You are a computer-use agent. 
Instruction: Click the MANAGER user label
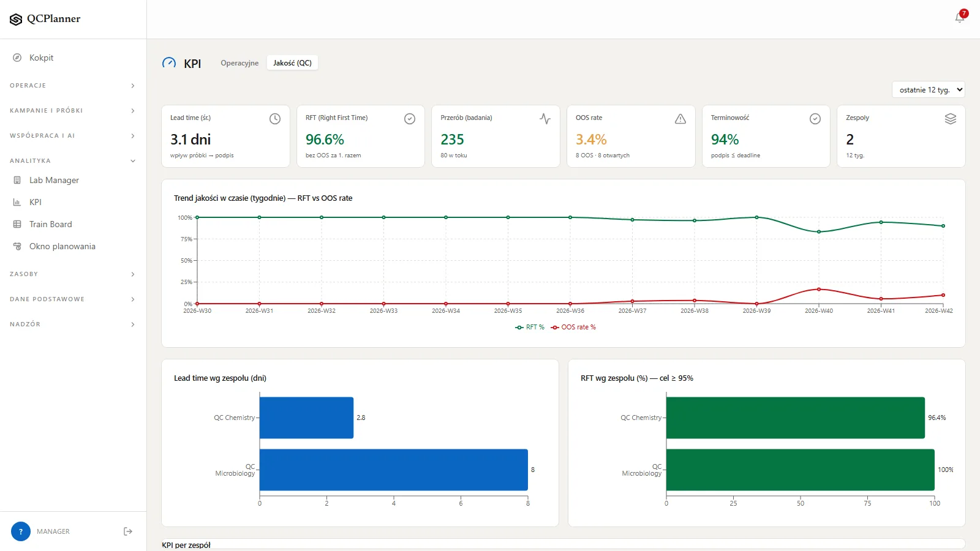[53, 531]
